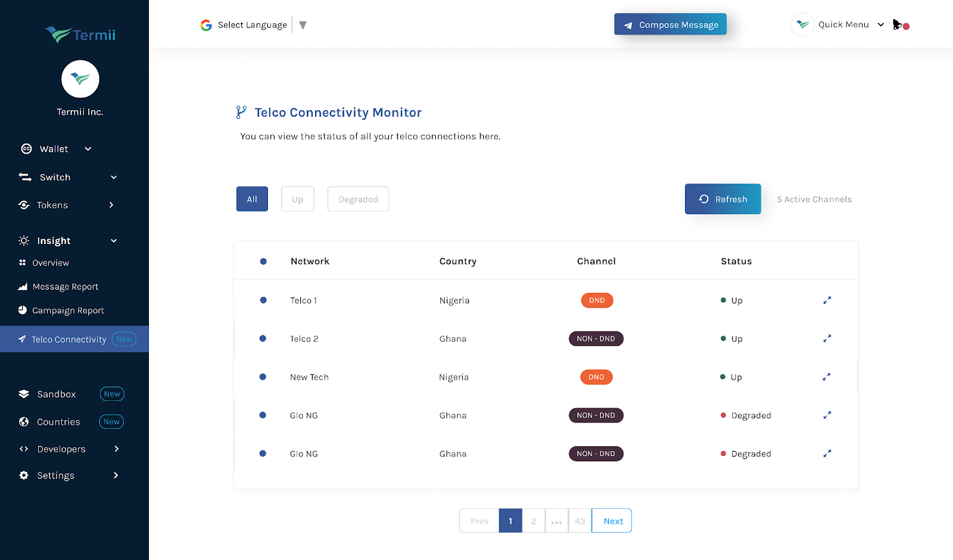This screenshot has height=560, width=953.
Task: Click the 5 Active Channels text
Action: pos(814,199)
